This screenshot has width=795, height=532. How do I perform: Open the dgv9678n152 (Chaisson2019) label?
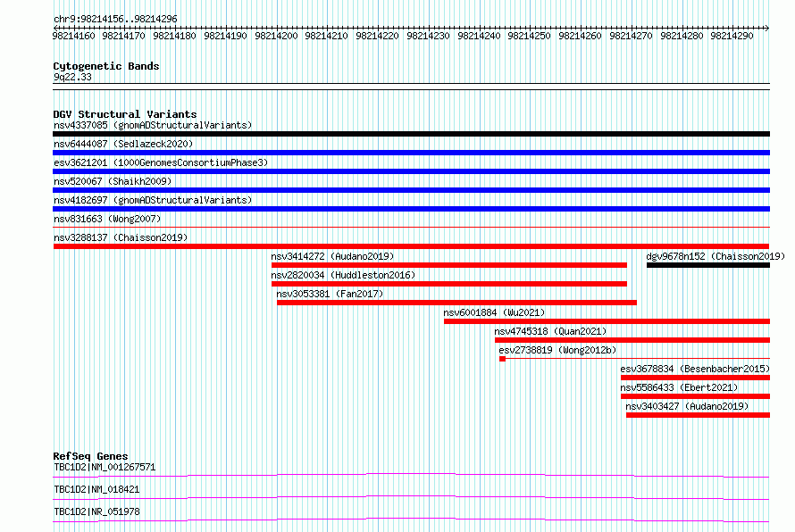pos(715,256)
